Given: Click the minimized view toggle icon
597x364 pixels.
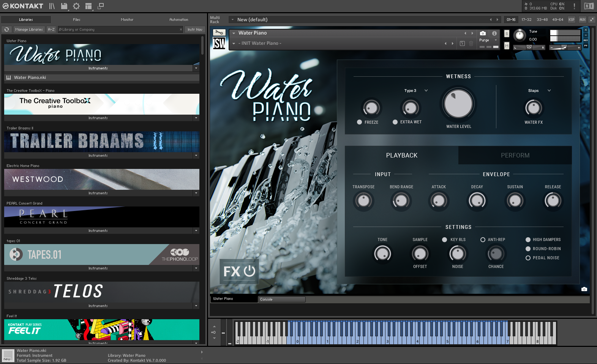Looking at the screenshot, I should [x=101, y=6].
